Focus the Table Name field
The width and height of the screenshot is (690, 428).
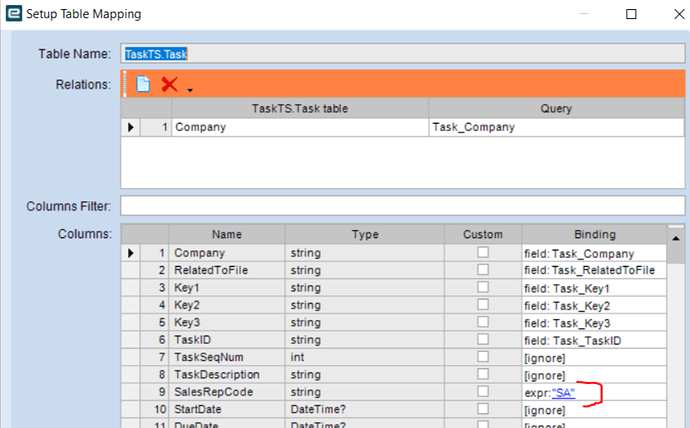point(403,54)
